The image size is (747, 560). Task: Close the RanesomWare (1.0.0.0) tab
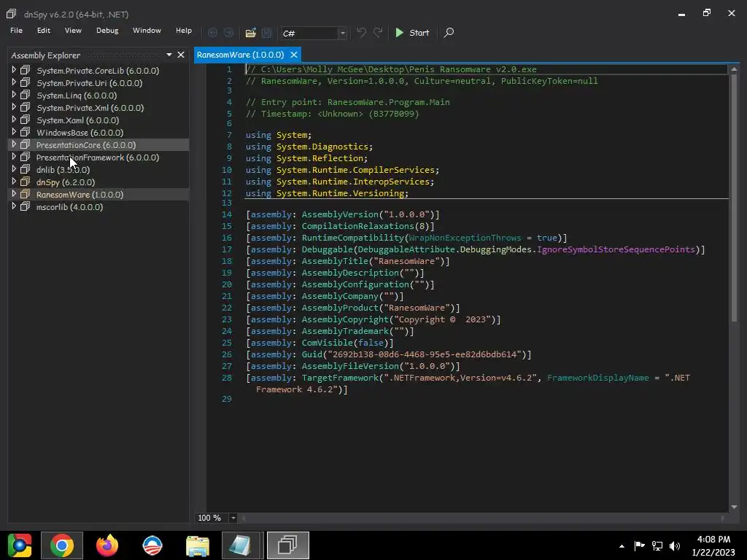point(294,55)
